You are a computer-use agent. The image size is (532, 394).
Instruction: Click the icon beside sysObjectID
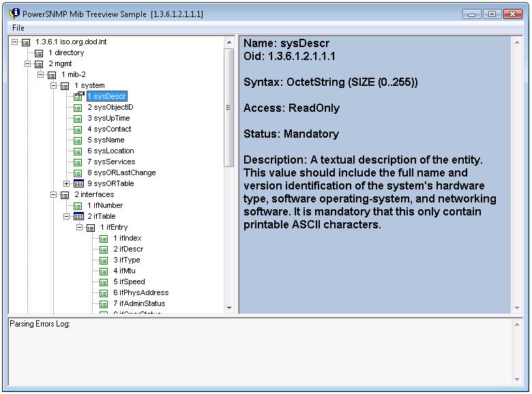coord(78,108)
